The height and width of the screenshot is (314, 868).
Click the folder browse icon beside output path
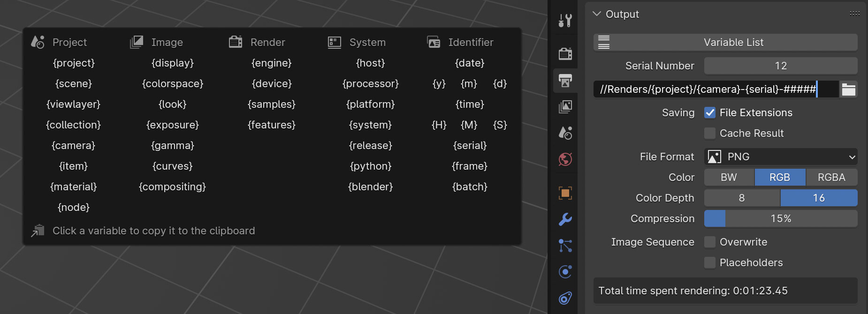pos(849,89)
